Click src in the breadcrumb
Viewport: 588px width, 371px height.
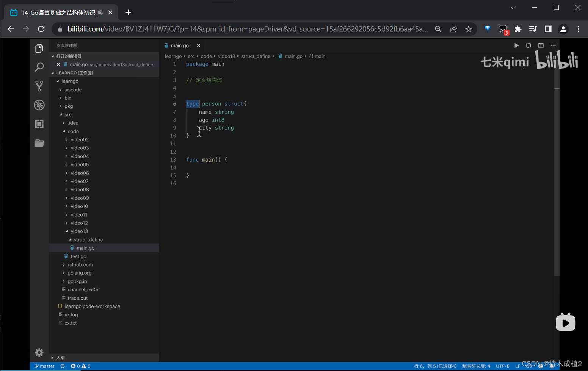click(x=191, y=56)
